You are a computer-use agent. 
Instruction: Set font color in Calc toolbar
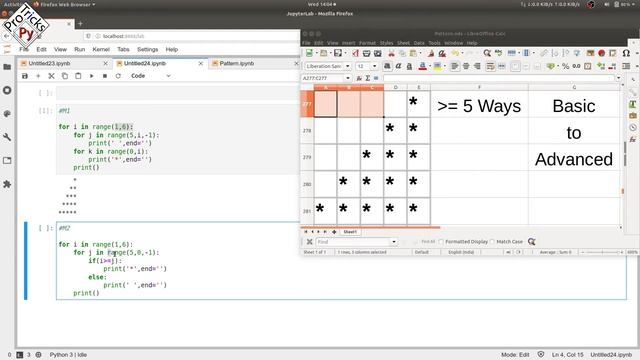tap(422, 66)
